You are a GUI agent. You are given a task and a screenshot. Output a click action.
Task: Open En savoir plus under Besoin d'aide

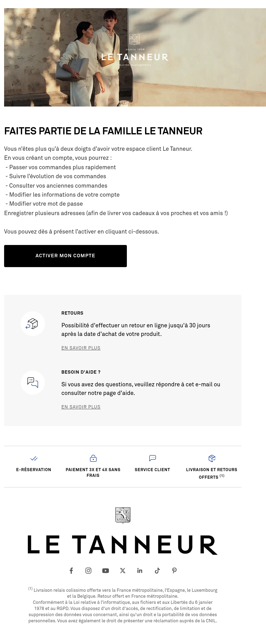coord(81,407)
